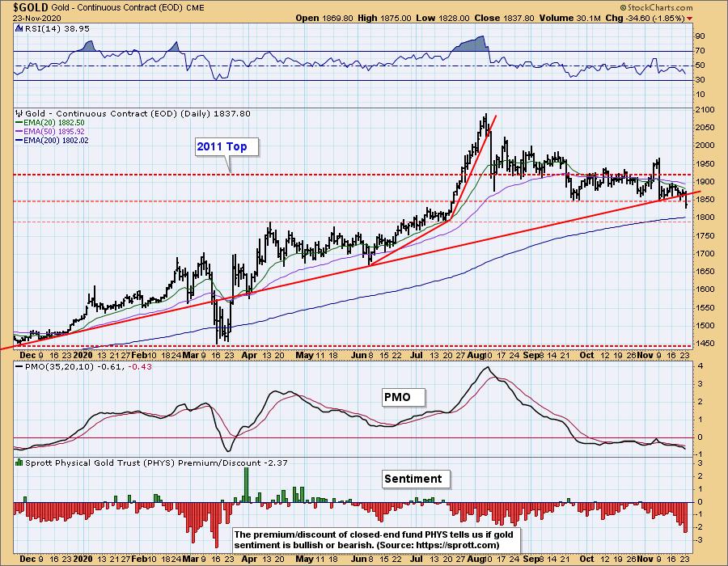
Task: Click the 2100 price axis label
Action: coord(705,110)
